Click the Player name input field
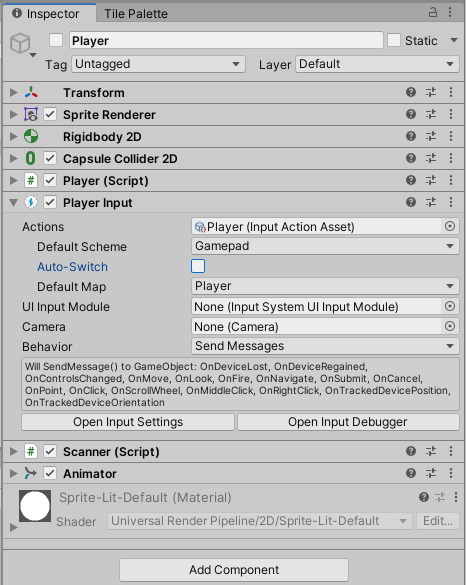466x585 pixels. coord(226,40)
